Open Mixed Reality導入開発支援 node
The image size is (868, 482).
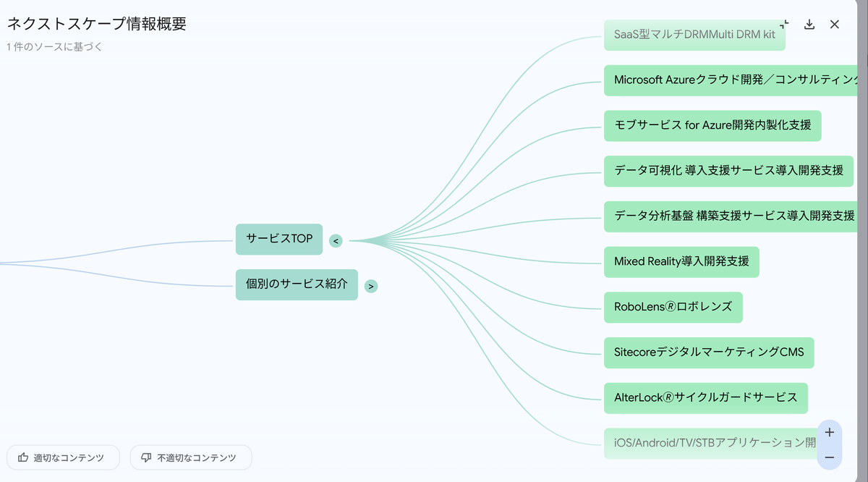point(681,261)
